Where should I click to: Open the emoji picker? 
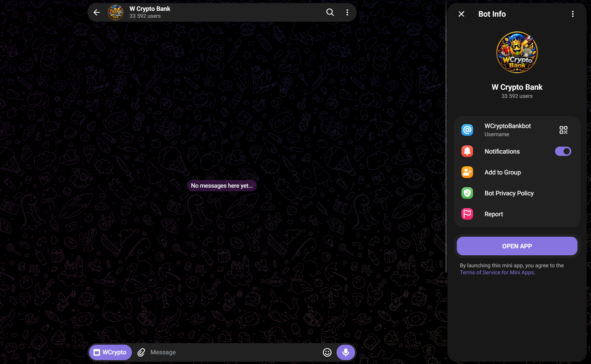[x=327, y=352]
